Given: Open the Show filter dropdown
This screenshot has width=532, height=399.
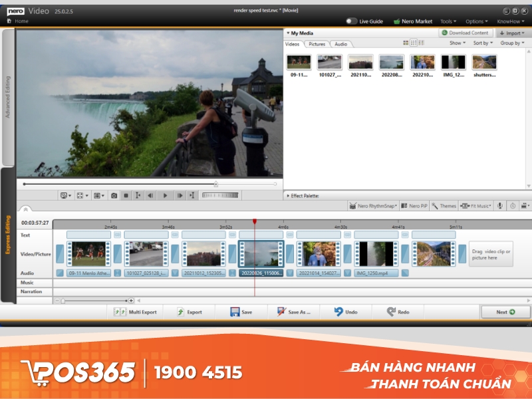Looking at the screenshot, I should point(458,43).
